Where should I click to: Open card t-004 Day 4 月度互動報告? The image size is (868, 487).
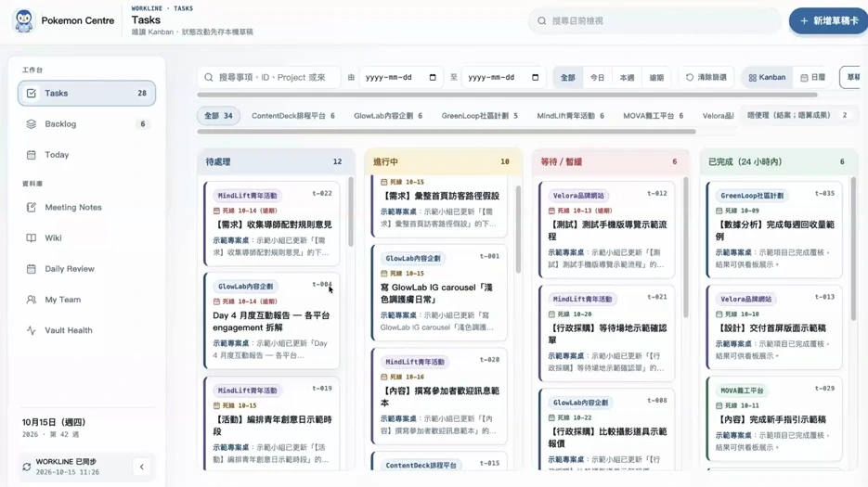click(x=272, y=321)
